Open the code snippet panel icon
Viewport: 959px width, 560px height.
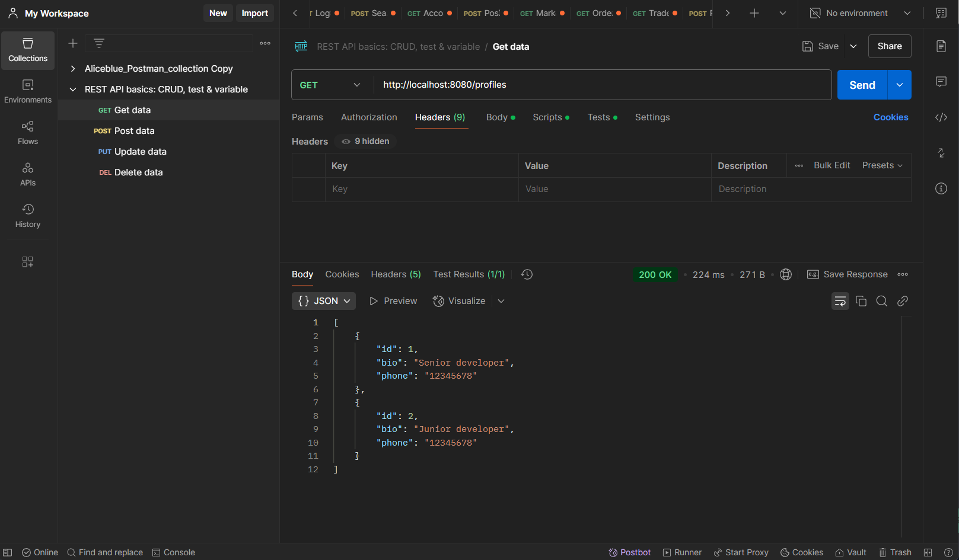[941, 117]
